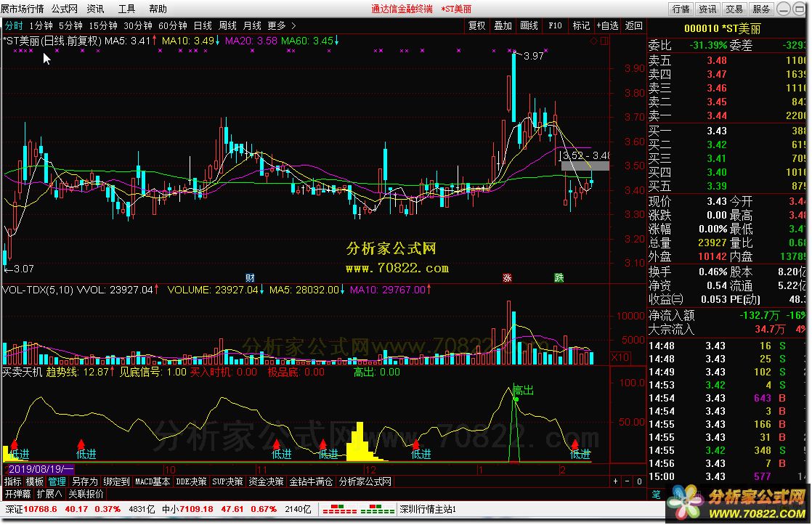Add stock via +自选 button
Viewport: 812px width, 525px height.
pos(607,25)
